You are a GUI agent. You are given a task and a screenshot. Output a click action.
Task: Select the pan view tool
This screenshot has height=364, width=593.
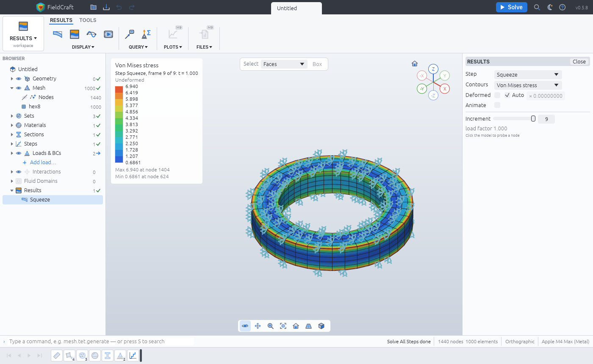[x=258, y=326]
